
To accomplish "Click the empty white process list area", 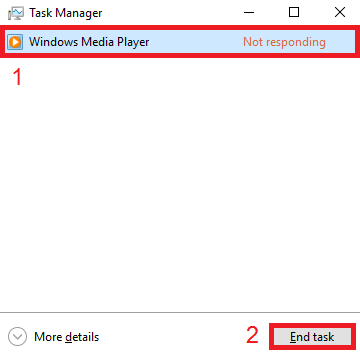I will tap(180, 187).
